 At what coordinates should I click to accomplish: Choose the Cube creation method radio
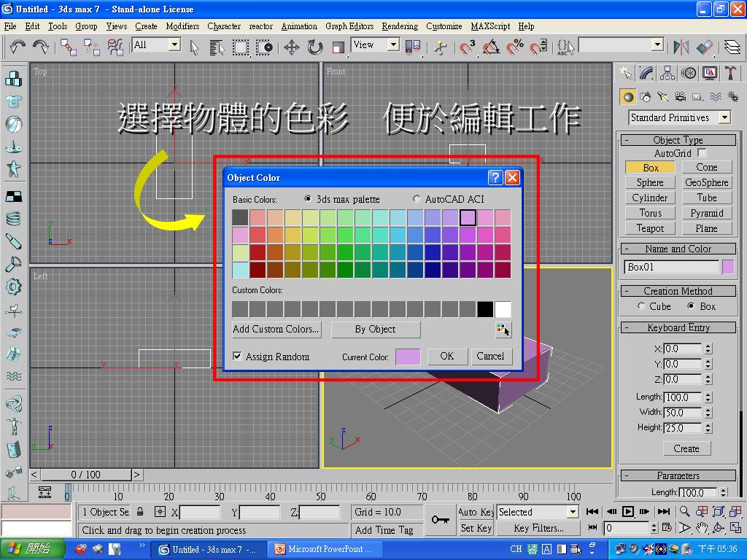point(641,306)
